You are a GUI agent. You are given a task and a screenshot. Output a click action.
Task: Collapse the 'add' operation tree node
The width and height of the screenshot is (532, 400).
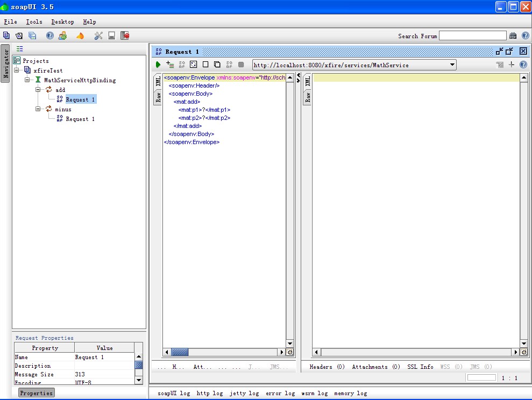tap(38, 90)
